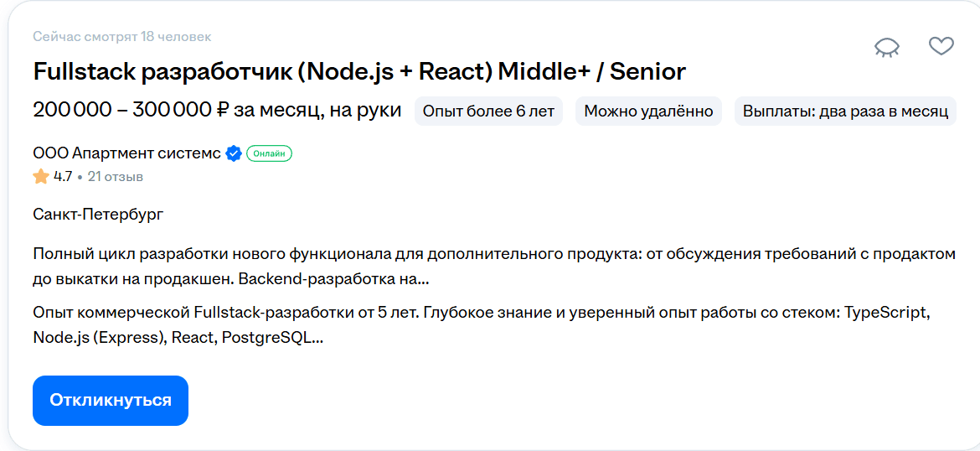Select the Можно удалённо tag
Viewport: 980px width, 451px height.
(648, 111)
